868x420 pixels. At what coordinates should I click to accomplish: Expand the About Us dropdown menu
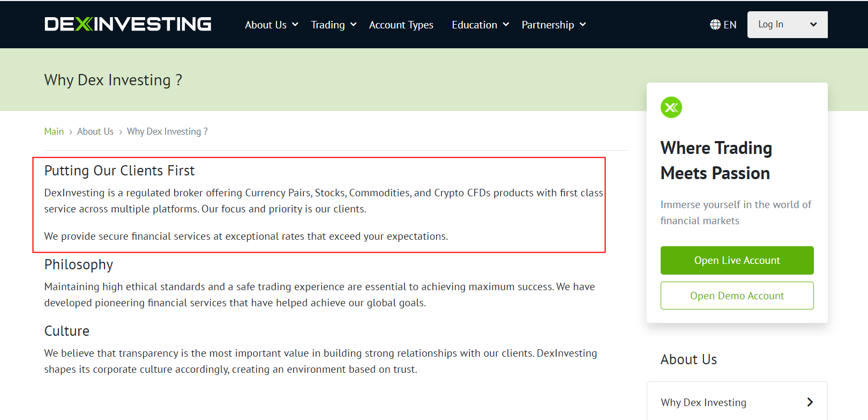(x=271, y=25)
